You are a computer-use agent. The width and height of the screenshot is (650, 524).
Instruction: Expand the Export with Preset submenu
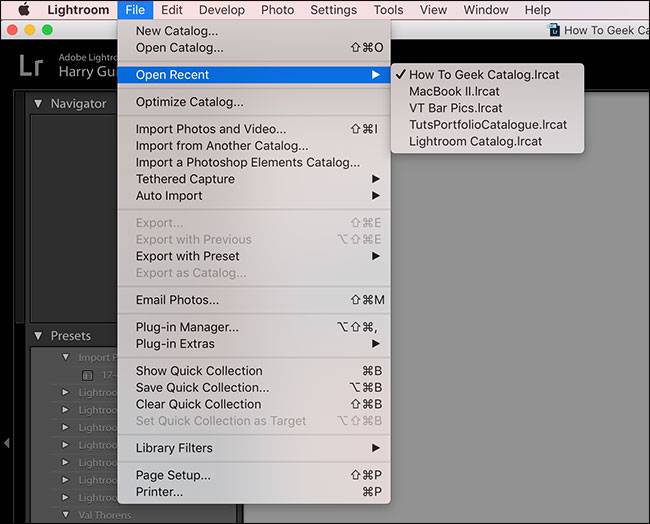tap(254, 256)
